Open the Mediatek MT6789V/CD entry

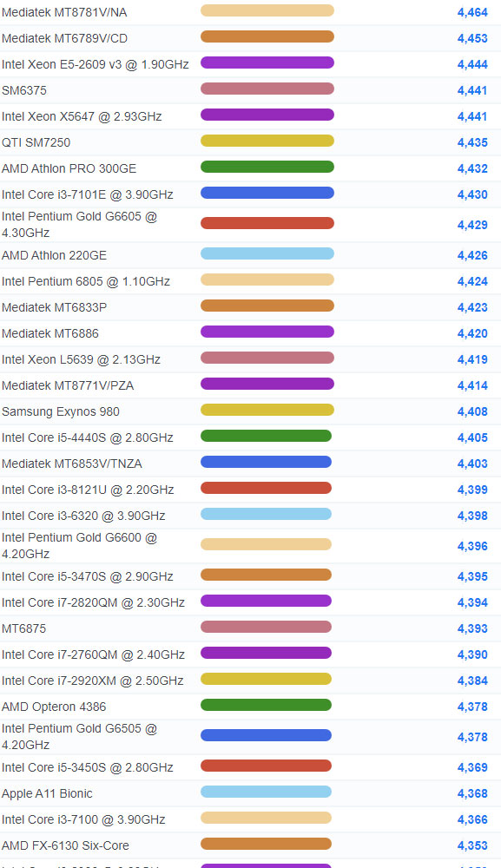64,38
